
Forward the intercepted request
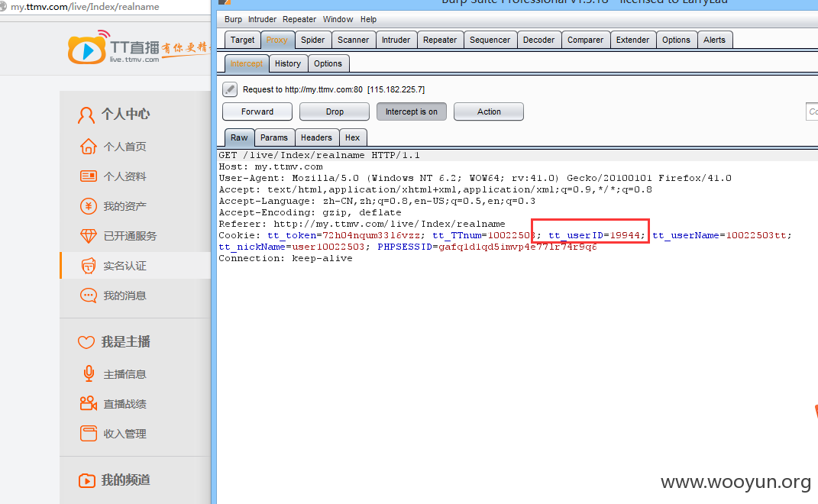tap(257, 111)
